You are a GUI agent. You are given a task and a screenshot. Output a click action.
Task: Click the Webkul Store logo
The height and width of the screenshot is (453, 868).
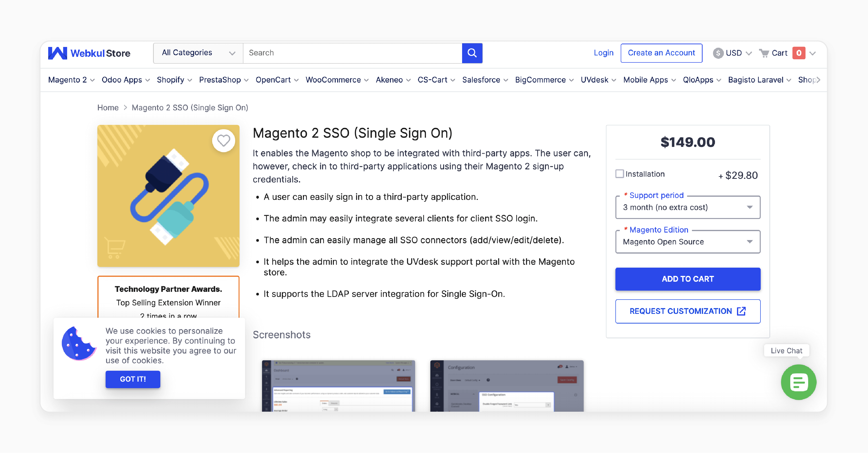[89, 53]
